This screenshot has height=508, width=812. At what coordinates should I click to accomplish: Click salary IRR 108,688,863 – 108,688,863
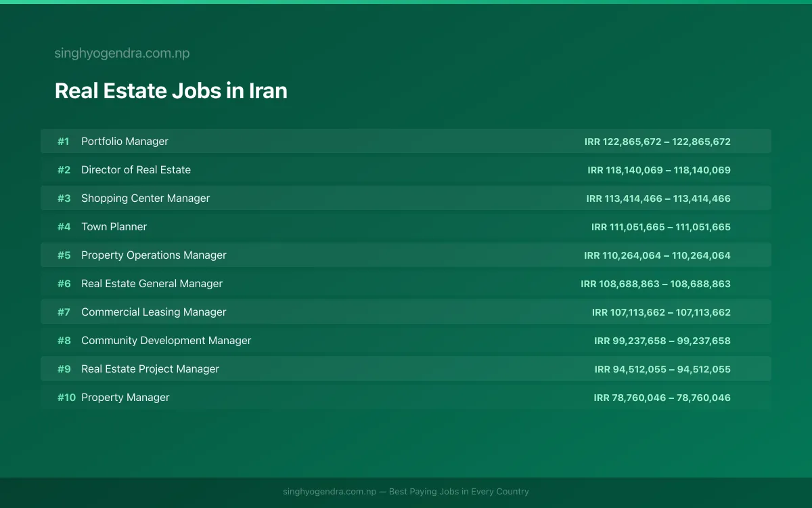[x=656, y=284]
